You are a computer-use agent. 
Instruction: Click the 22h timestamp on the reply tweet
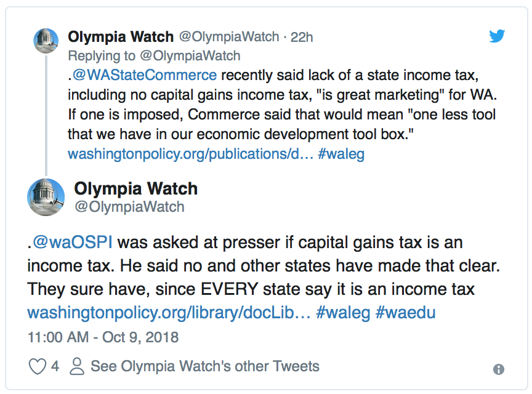point(302,37)
